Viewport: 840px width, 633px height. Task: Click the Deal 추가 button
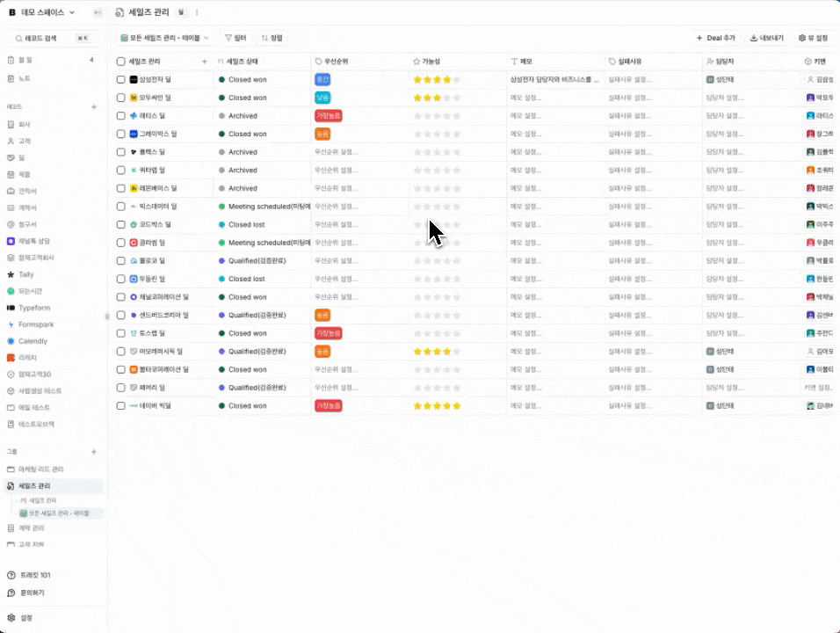[715, 38]
